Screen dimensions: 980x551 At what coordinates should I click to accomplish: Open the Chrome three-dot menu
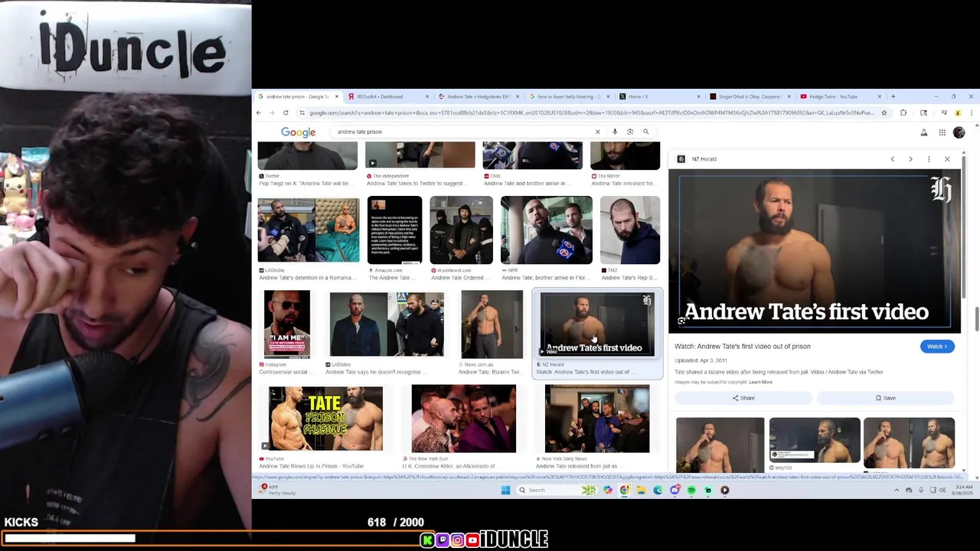(x=971, y=112)
